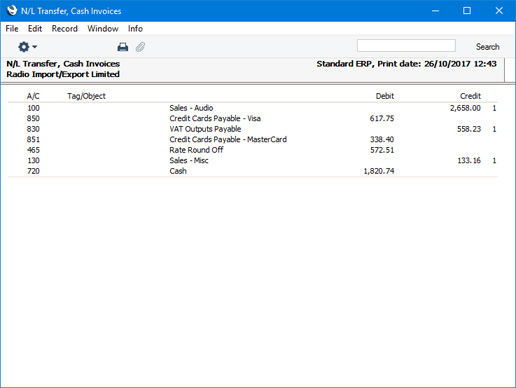Click the 'Cash' account name
Image resolution: width=516 pixels, height=388 pixels.
point(178,171)
